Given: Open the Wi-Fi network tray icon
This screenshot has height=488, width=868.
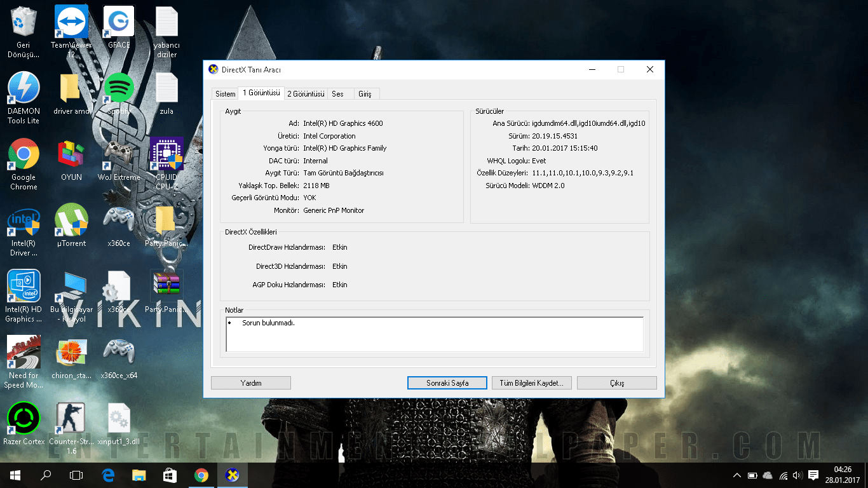Looking at the screenshot, I should [783, 475].
